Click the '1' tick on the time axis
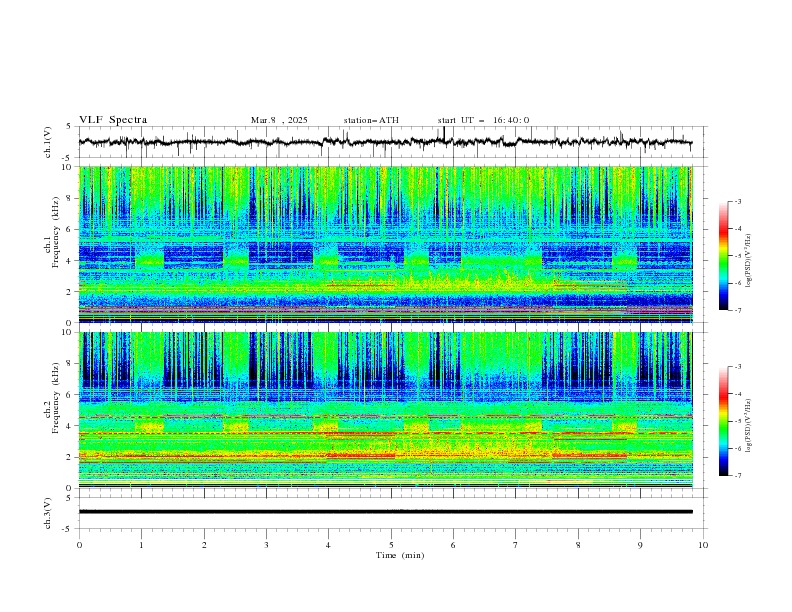 pos(141,545)
